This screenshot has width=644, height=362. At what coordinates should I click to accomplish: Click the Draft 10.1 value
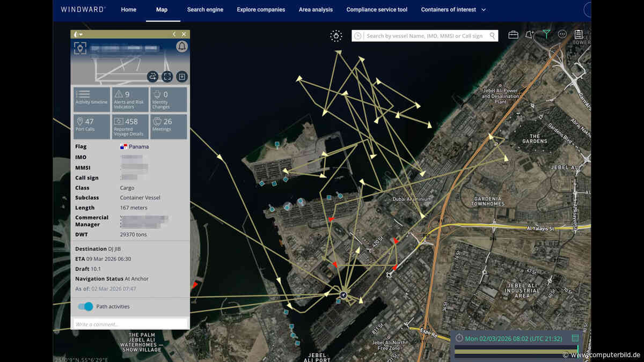(96, 269)
